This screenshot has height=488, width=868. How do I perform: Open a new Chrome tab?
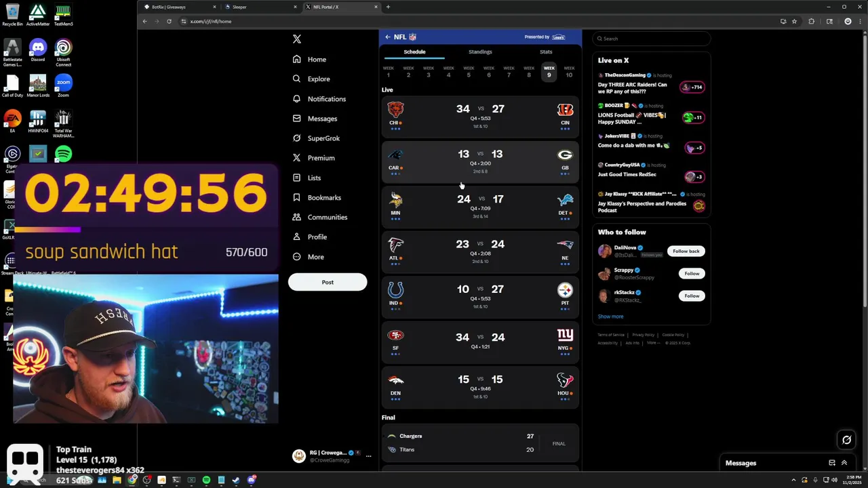coord(388,7)
